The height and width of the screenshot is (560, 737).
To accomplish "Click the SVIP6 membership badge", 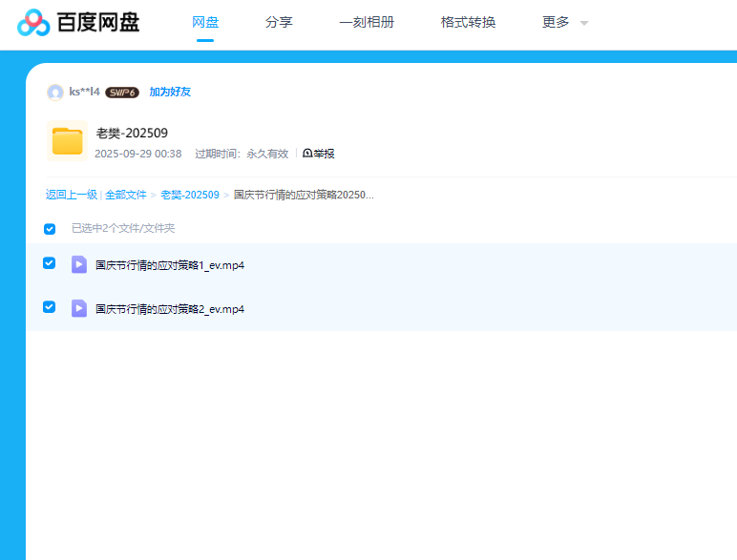I will pos(122,93).
